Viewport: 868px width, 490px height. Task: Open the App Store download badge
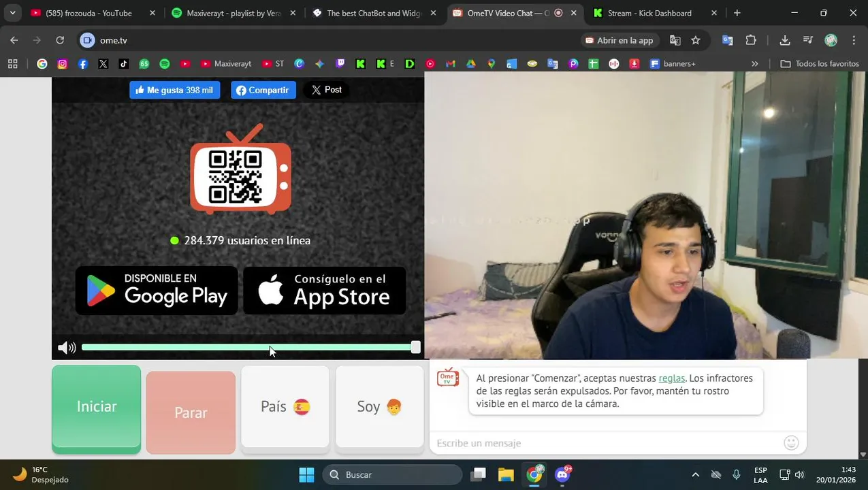(x=325, y=291)
